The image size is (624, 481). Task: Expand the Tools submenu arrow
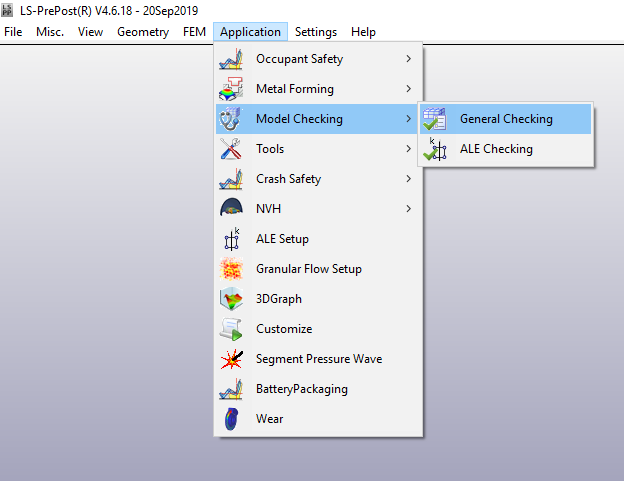point(408,149)
